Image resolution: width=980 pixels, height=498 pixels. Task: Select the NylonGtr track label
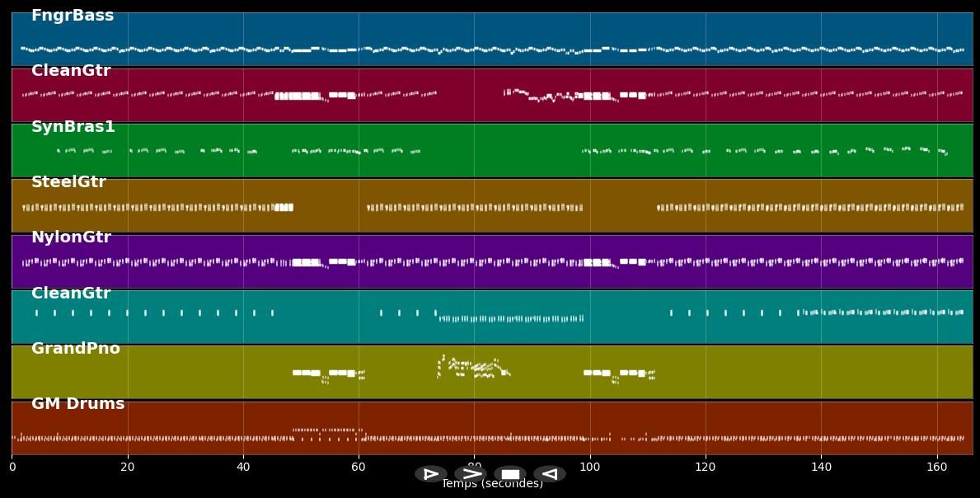pos(72,237)
